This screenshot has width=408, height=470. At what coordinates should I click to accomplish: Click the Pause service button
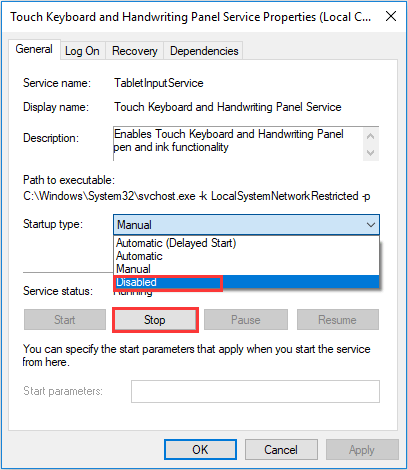[x=246, y=320]
